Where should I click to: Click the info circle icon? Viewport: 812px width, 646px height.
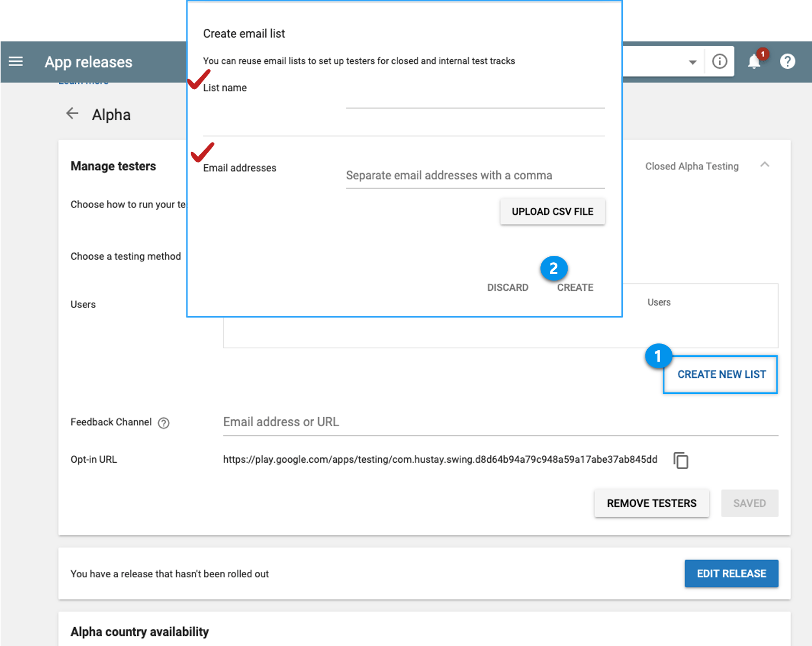tap(720, 62)
